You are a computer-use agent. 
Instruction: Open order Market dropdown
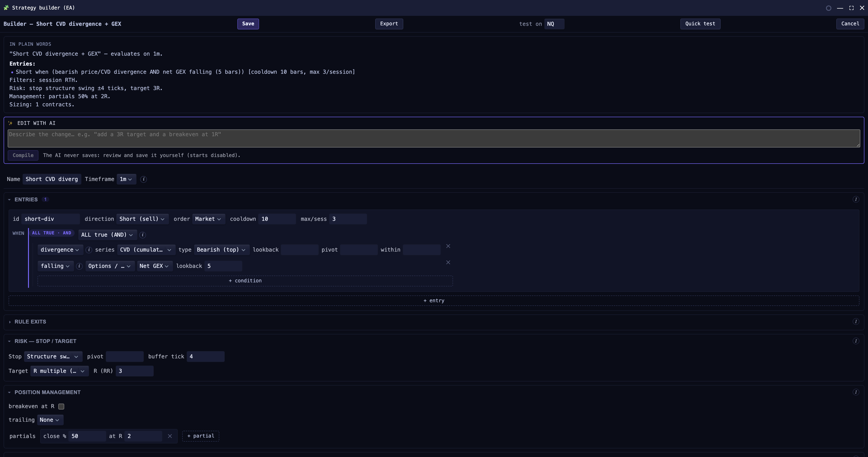coord(209,219)
